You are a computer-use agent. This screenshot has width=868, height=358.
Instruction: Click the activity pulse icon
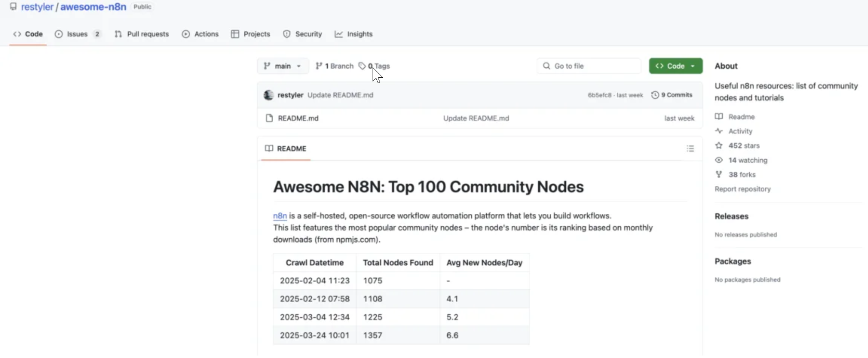[719, 131]
